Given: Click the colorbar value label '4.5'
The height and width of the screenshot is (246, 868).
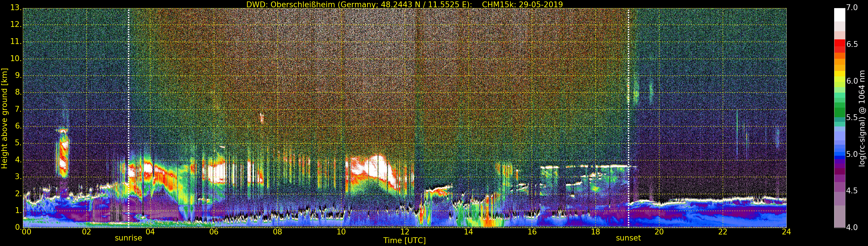Looking at the screenshot, I should pos(852,191).
